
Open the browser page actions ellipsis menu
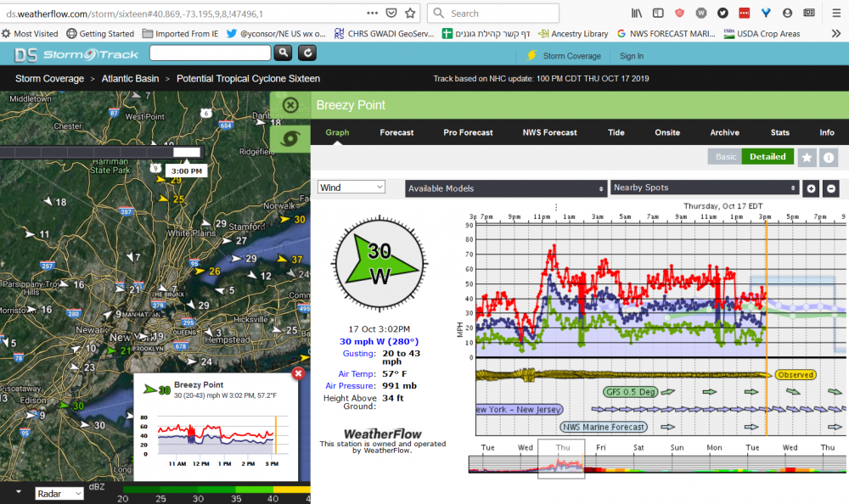point(372,13)
